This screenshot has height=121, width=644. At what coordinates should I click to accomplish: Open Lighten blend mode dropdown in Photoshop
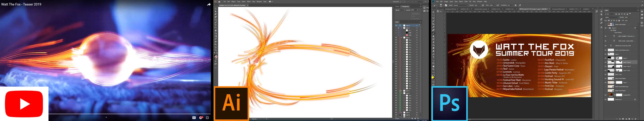click(612, 17)
